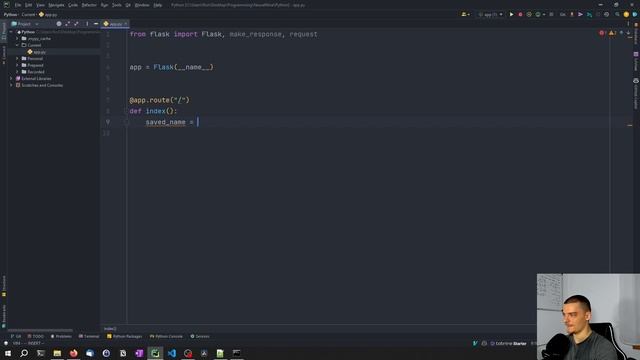Click the tabnine Starter status bar widget

[509, 344]
